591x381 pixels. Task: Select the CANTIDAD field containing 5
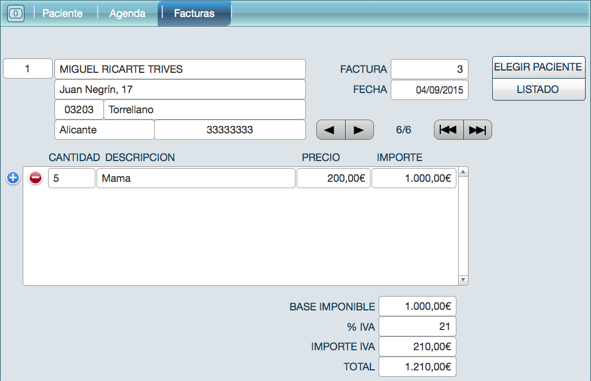pos(72,178)
